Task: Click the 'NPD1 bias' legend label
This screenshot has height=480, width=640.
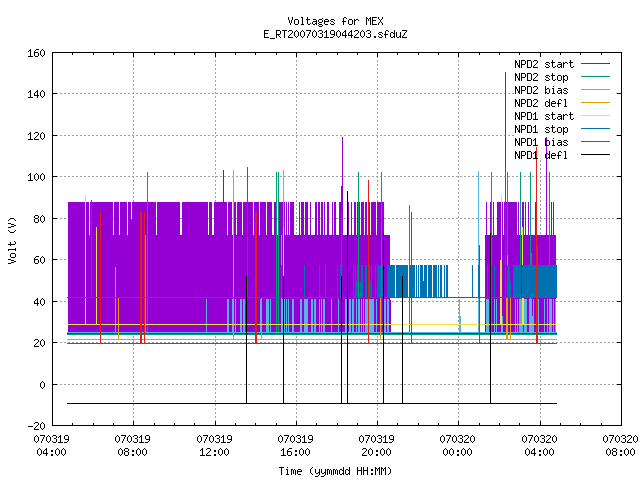Action: [x=541, y=142]
